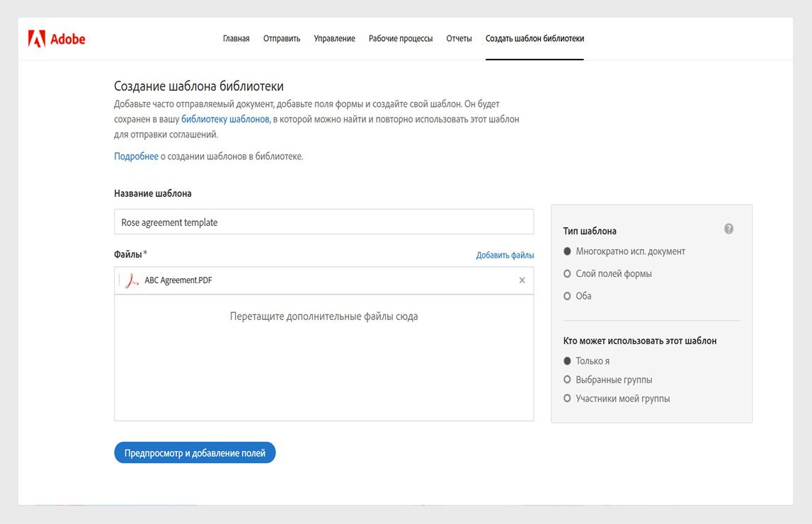
Task: Click the Название шаблона input field
Action: (x=324, y=222)
